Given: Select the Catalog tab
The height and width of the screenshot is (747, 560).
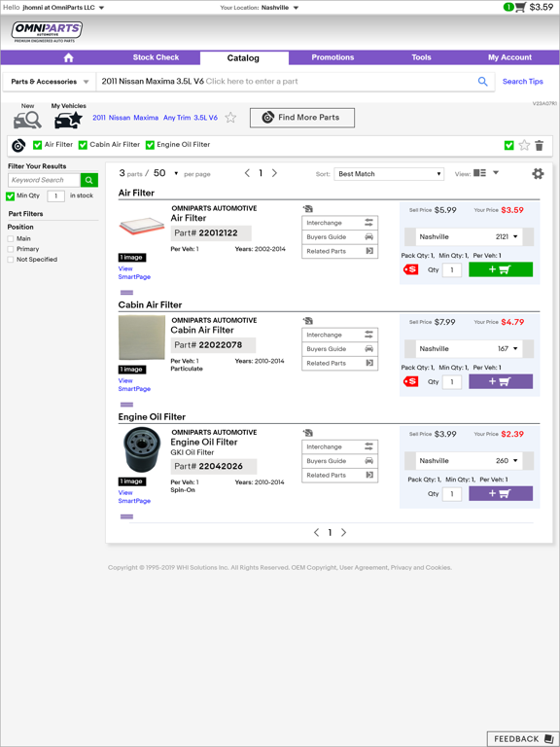Looking at the screenshot, I should tap(243, 58).
